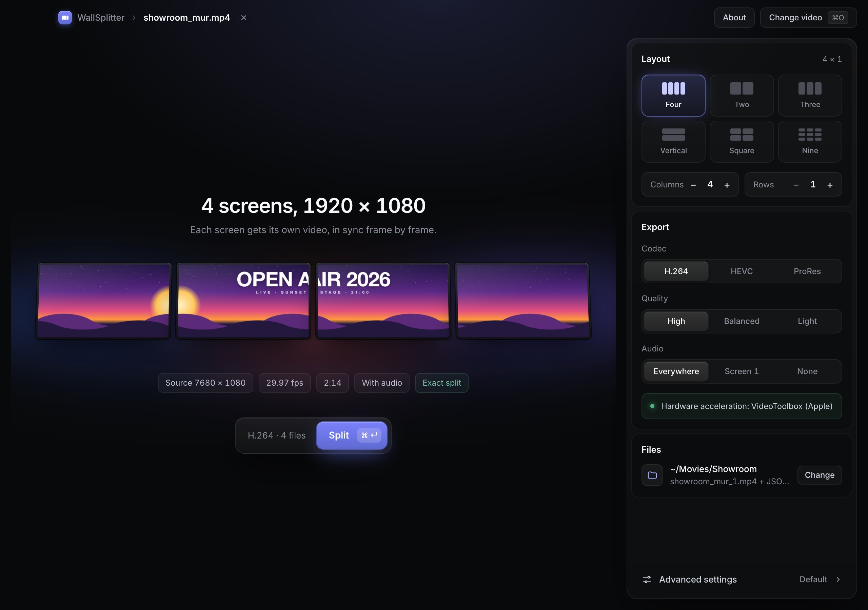Click the Exact split badge
This screenshot has width=868, height=610.
coord(441,383)
